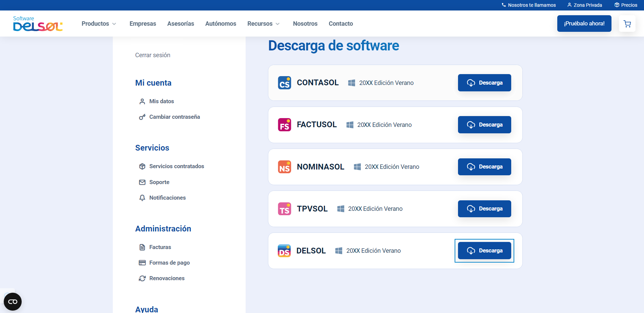Click the Windows icon beside CONTASOL
The width and height of the screenshot is (644, 313).
[x=352, y=83]
